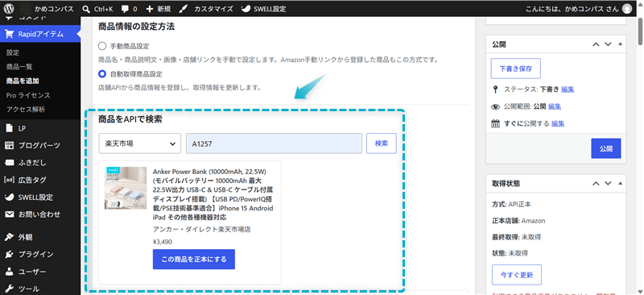Open 商品を追加 submenu item
This screenshot has width=644, height=295.
click(x=23, y=81)
